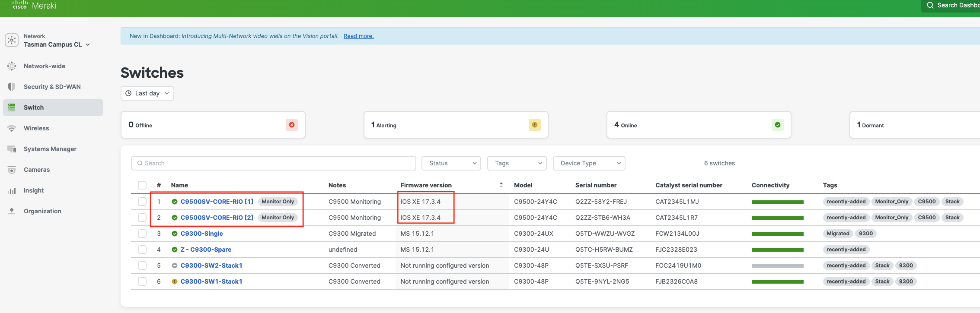Open the C9300-SW2-Stack1 switch link
The image size is (980, 313).
coord(211,266)
